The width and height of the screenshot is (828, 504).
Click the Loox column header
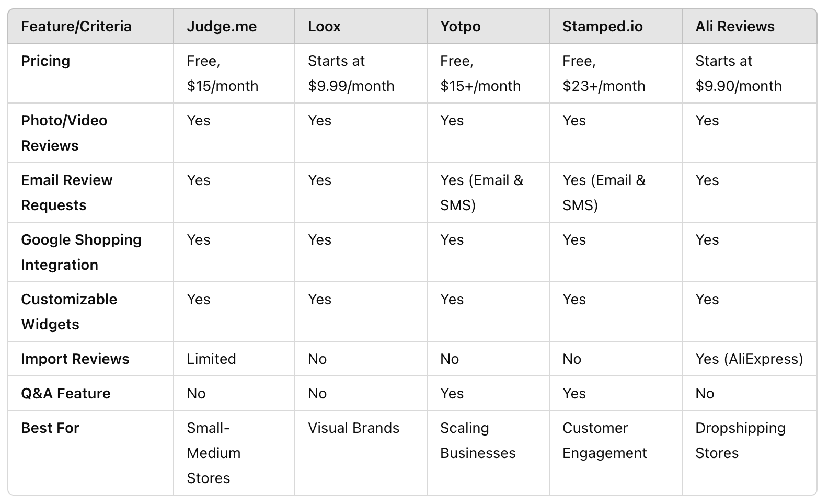pyautogui.click(x=324, y=27)
